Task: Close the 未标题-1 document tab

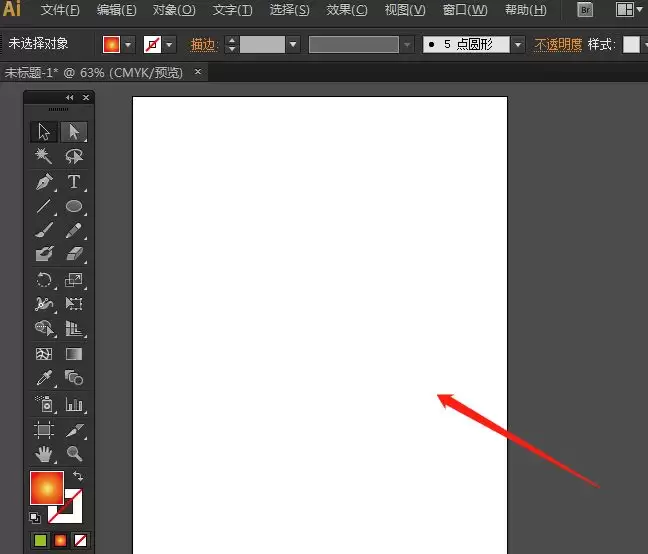Action: (198, 72)
